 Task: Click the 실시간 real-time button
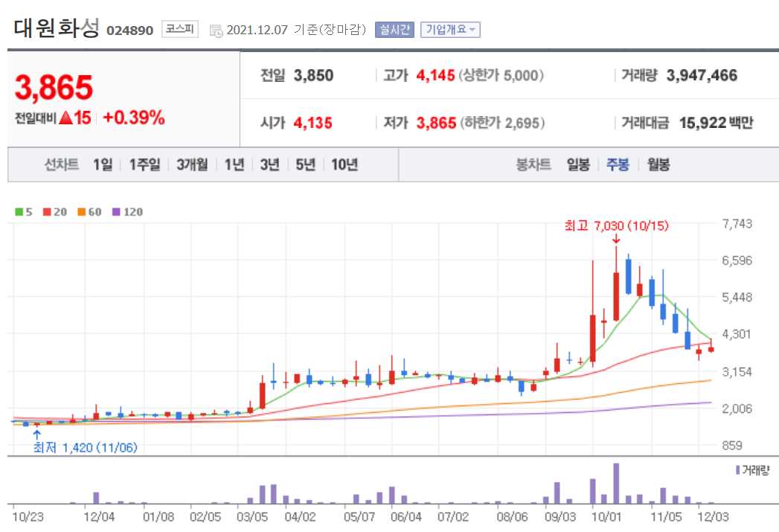click(x=394, y=30)
